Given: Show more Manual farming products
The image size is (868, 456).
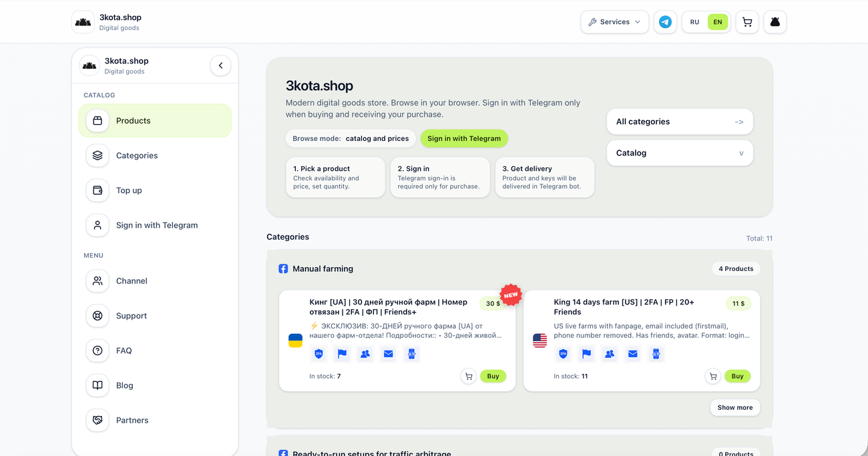Looking at the screenshot, I should 735,407.
